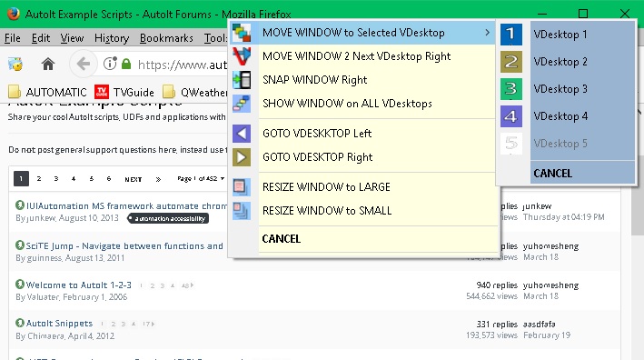Click the blue number 1 desktop icon
Screen dimensions: 644x360
(510, 35)
